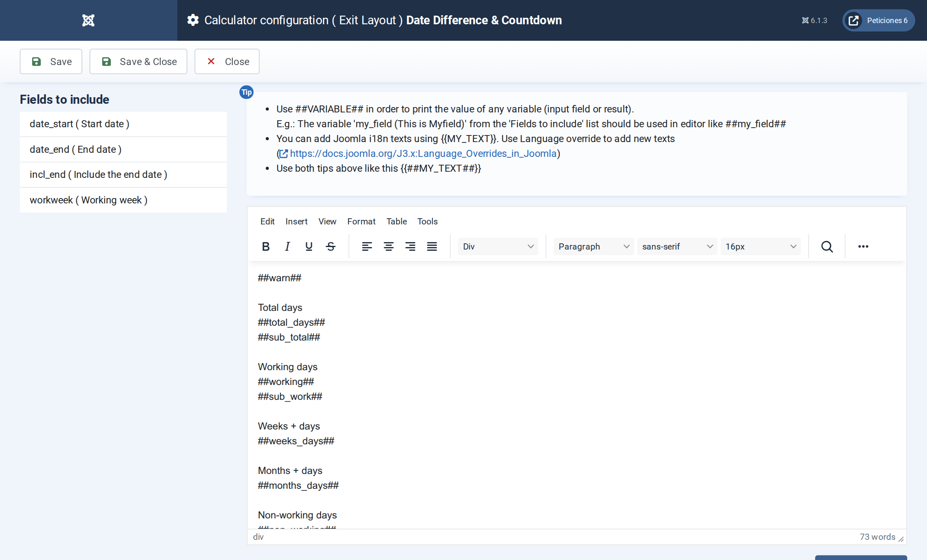Open the Paragraph format dropdown

tap(593, 246)
